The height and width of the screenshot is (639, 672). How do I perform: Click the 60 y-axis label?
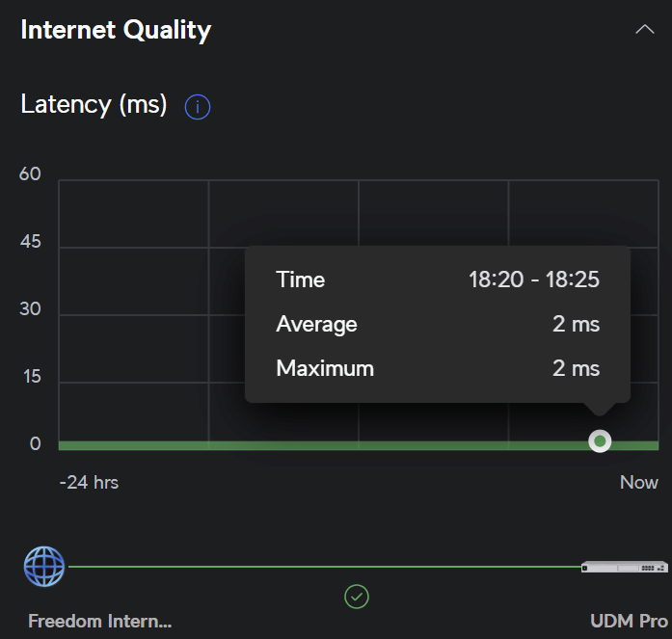click(30, 173)
